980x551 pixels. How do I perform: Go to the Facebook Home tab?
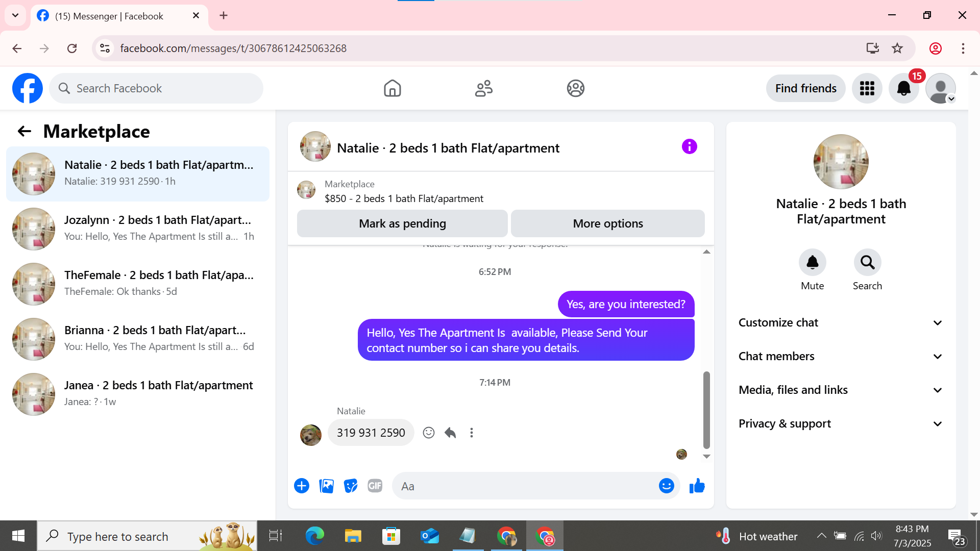[392, 88]
